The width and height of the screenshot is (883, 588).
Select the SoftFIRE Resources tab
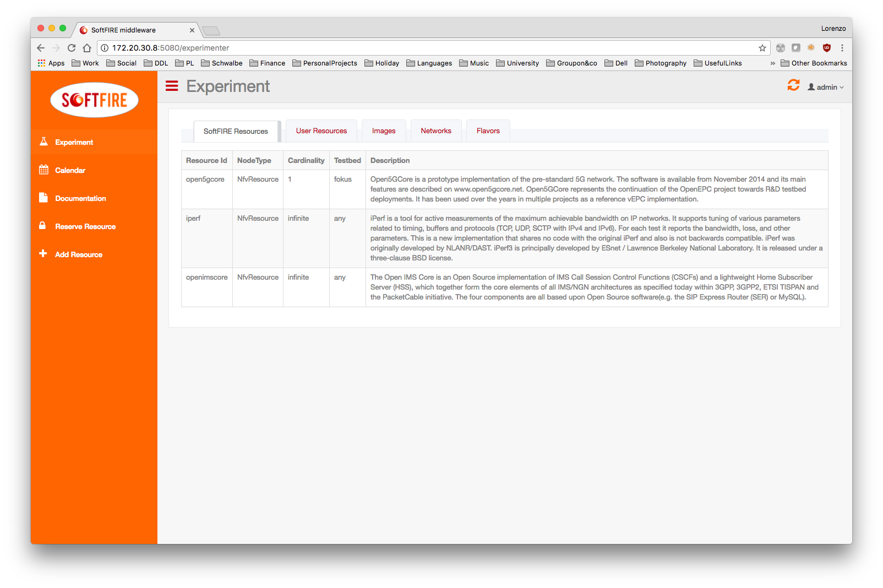tap(236, 131)
